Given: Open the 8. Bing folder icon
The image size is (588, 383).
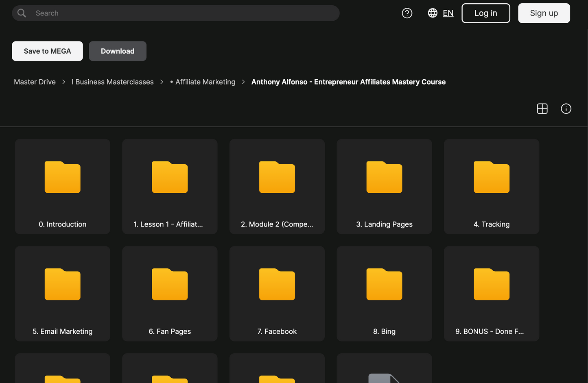Looking at the screenshot, I should [x=384, y=284].
